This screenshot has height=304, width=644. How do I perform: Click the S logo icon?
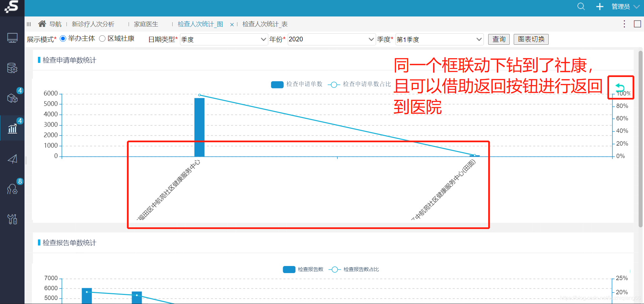pyautogui.click(x=12, y=7)
